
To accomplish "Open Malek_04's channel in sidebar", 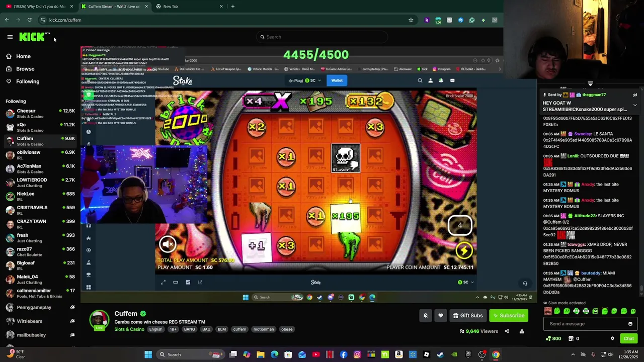I will click(x=40, y=280).
